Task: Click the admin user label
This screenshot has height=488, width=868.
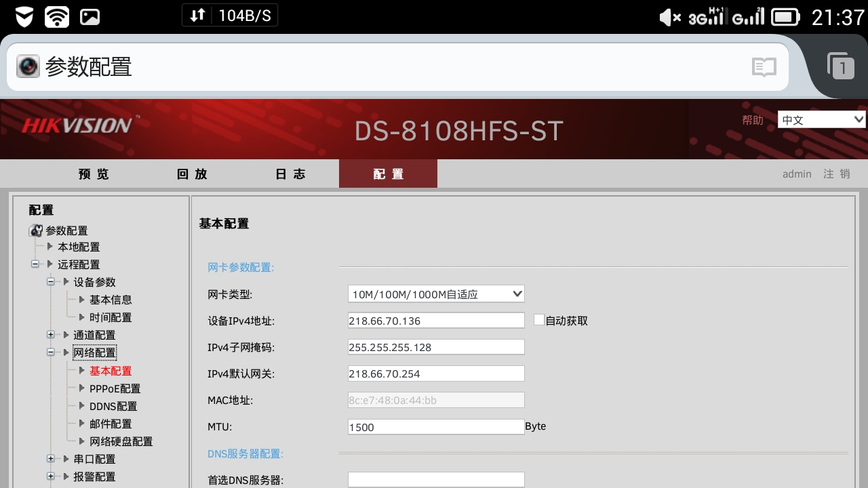Action: (x=797, y=174)
